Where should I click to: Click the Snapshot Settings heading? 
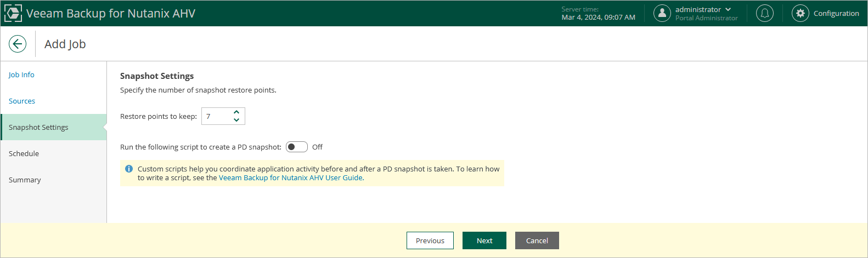[157, 76]
